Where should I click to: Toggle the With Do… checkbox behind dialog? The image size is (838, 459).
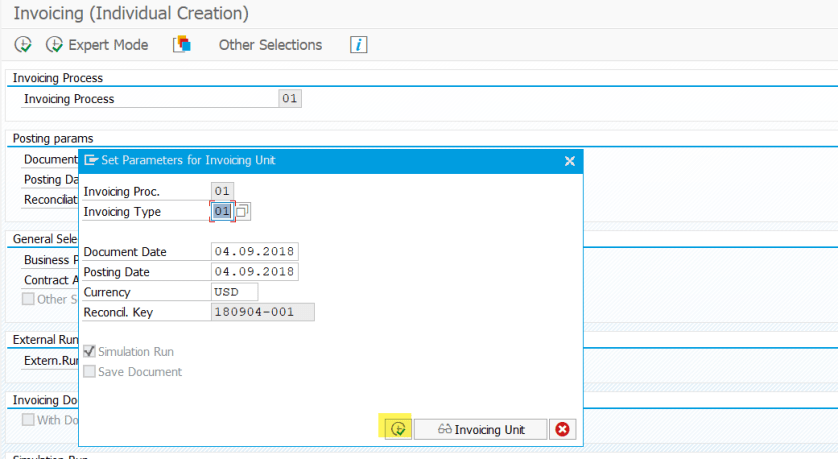click(x=28, y=419)
